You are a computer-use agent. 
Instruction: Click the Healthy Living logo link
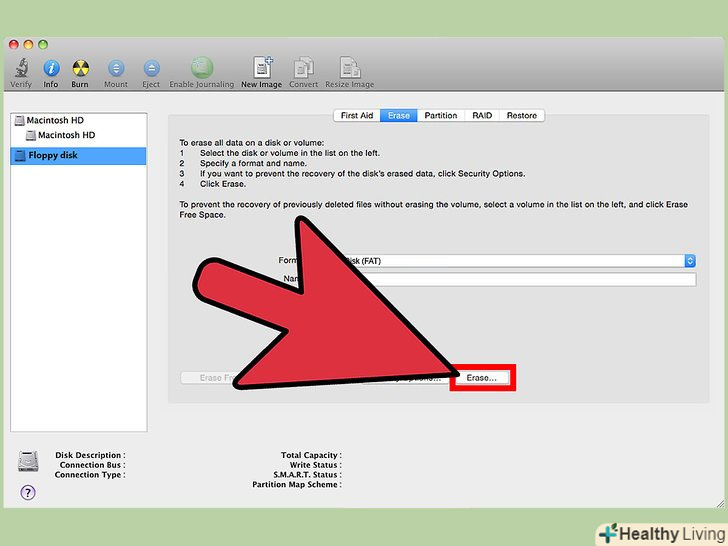coord(663,534)
